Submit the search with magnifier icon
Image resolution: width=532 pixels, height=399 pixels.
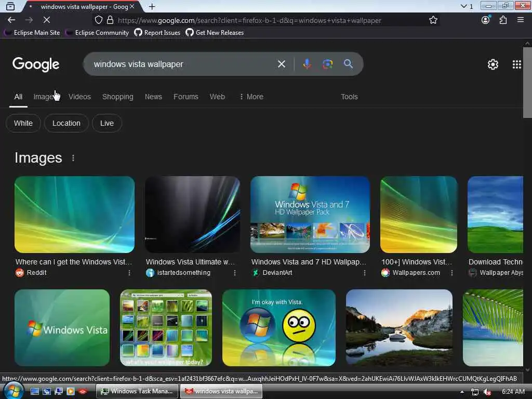[348, 64]
